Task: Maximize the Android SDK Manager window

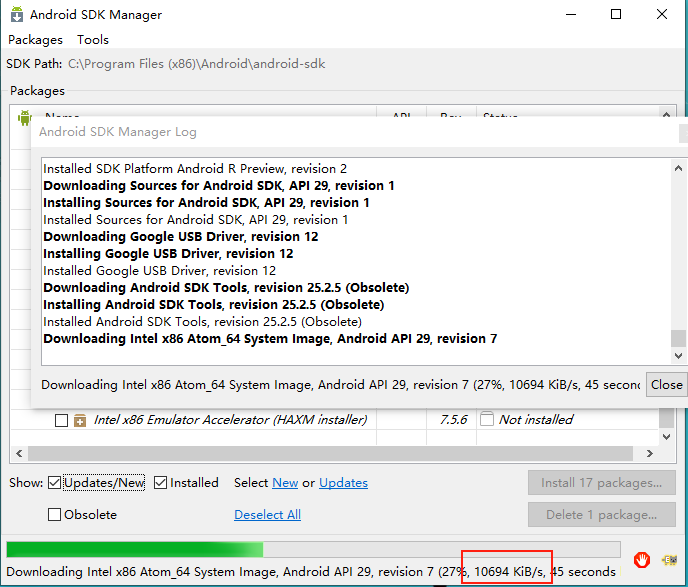Action: coord(616,14)
